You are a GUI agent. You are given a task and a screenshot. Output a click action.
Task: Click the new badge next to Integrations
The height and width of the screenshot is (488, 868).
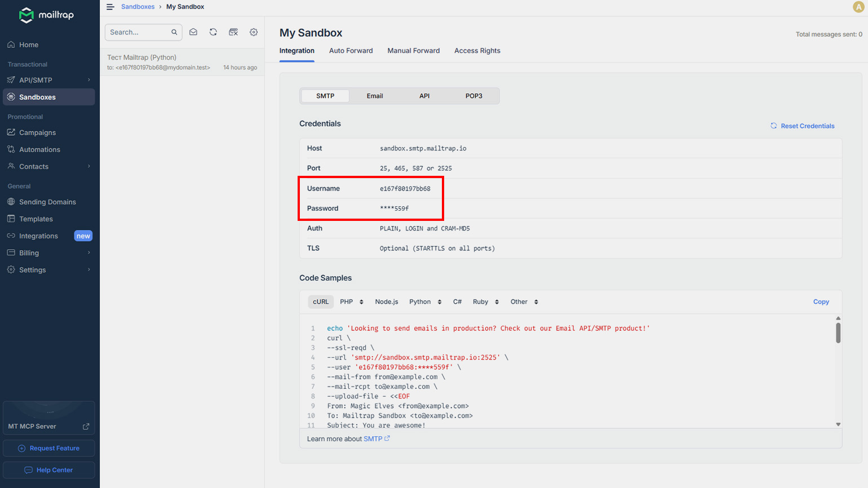coord(83,236)
